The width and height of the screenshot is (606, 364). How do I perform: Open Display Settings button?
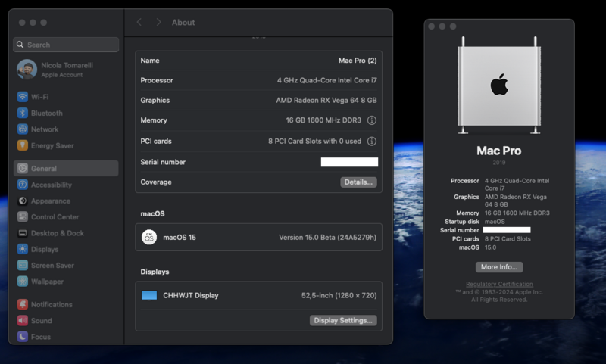coord(343,321)
